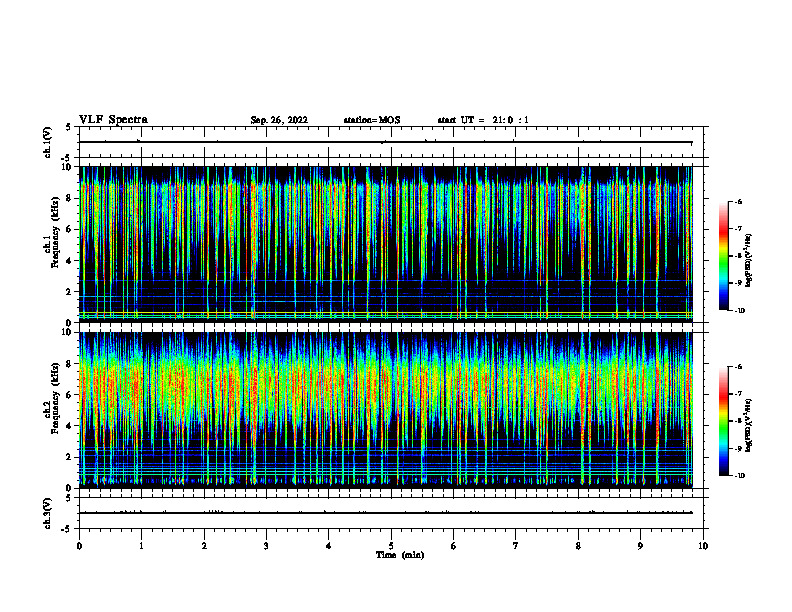Click the time axis tick label 9
The width and height of the screenshot is (792, 612).
click(640, 546)
